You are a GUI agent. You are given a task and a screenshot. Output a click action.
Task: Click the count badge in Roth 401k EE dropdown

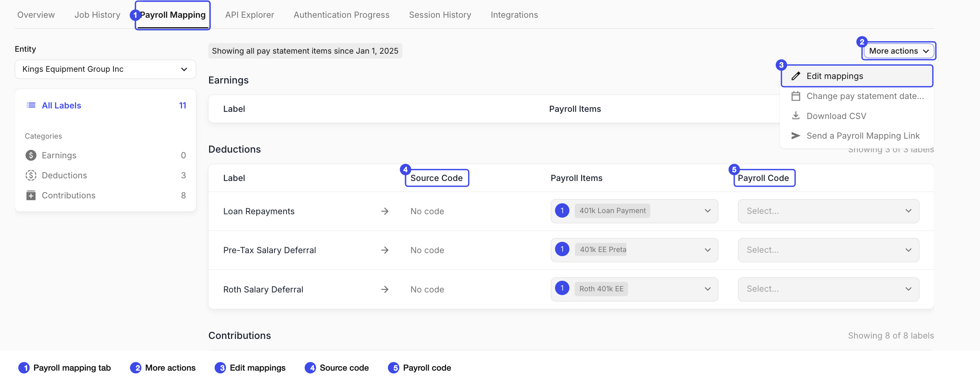(x=562, y=288)
